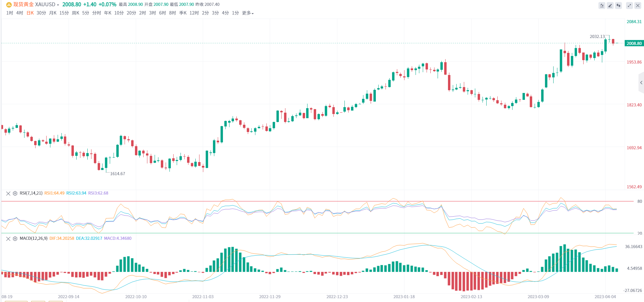This screenshot has height=302, width=644.
Task: Open the XAUUSD symbol dropdown
Action: (47, 4)
